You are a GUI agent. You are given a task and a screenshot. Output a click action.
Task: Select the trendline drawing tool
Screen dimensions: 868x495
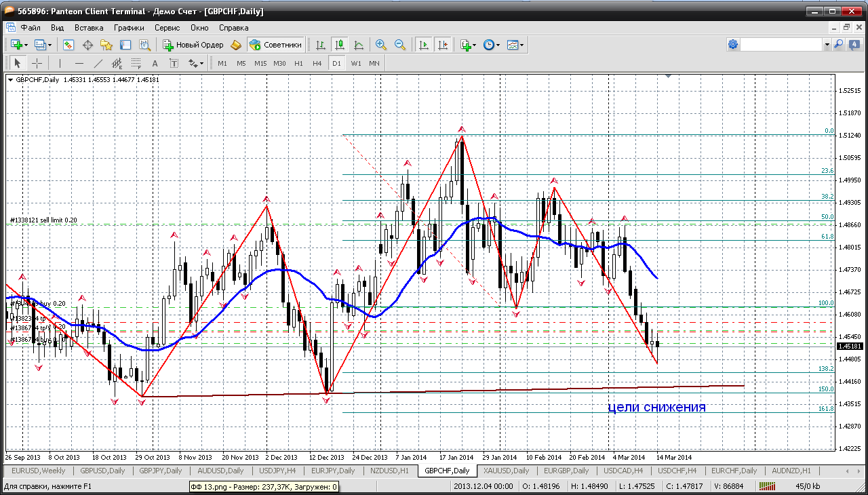[98, 63]
